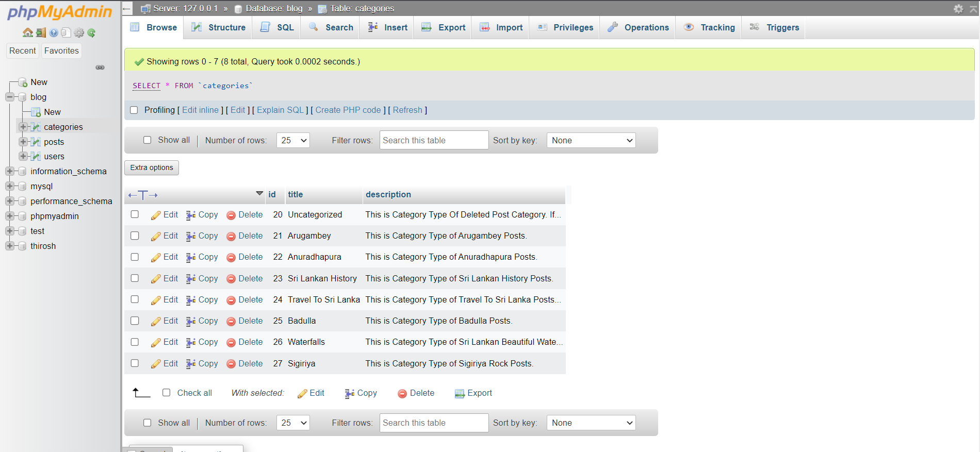Tick the lower Show all checkbox
980x452 pixels.
[x=148, y=423]
